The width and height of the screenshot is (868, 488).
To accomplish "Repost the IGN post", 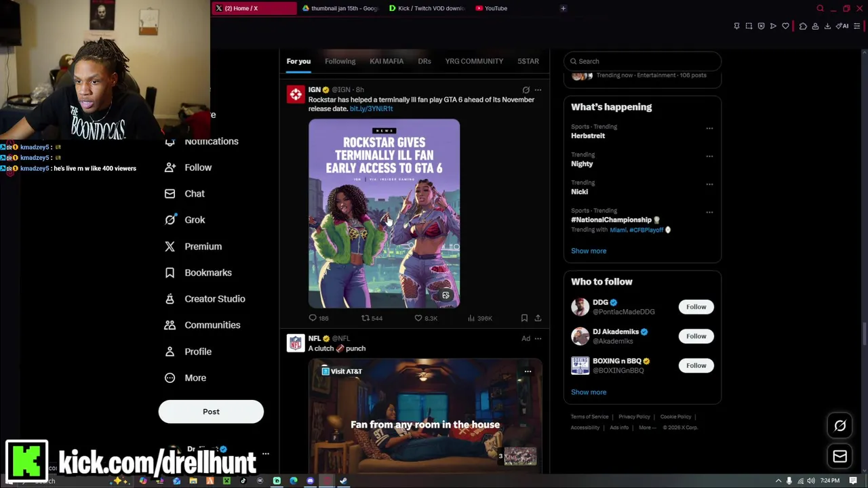I will pyautogui.click(x=372, y=318).
